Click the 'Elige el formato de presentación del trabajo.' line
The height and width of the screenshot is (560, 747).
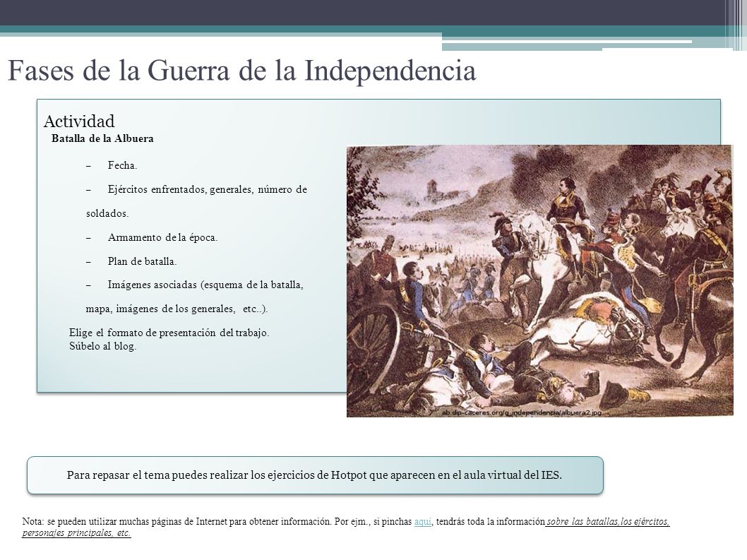[x=169, y=333]
